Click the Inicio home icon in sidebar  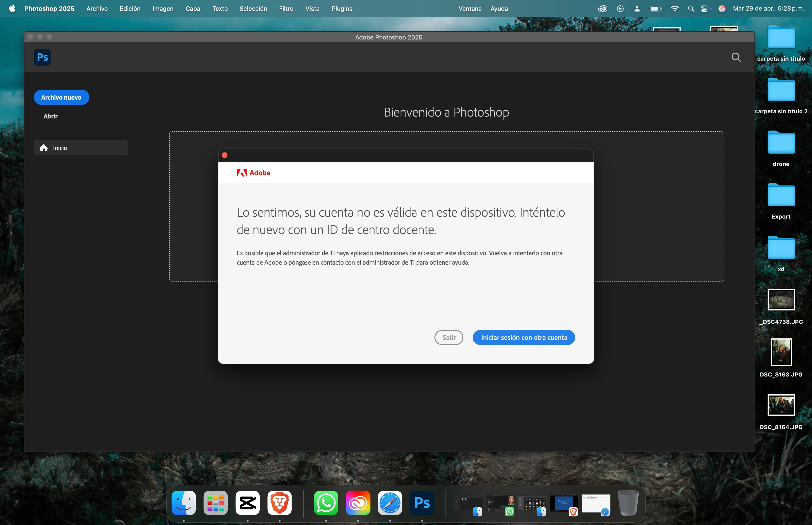tap(44, 148)
